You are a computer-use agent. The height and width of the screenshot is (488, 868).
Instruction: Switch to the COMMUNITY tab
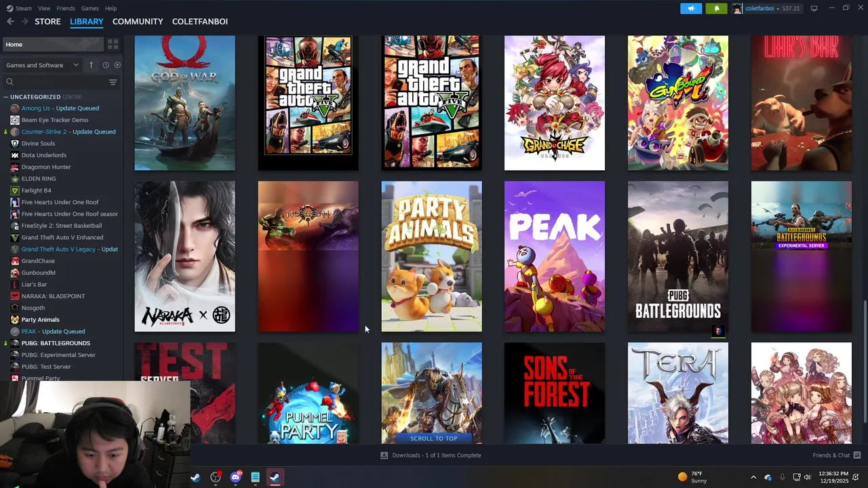pos(138,22)
